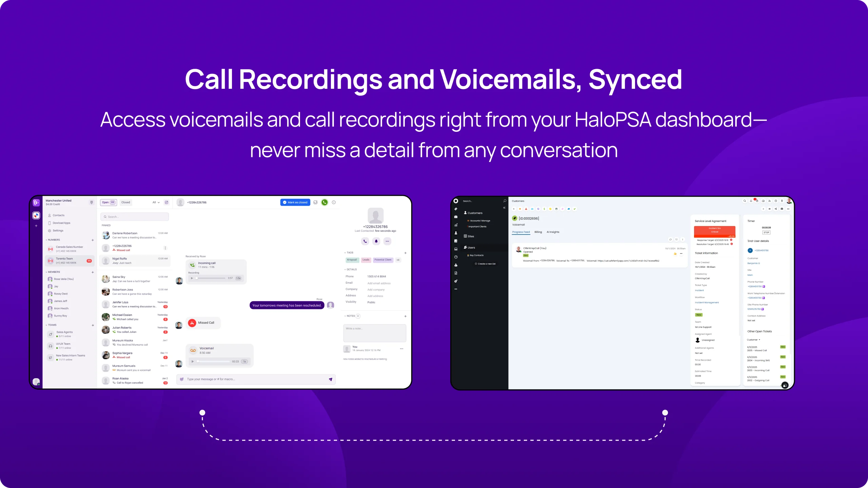
Task: Click the Mark as closed button
Action: [295, 202]
